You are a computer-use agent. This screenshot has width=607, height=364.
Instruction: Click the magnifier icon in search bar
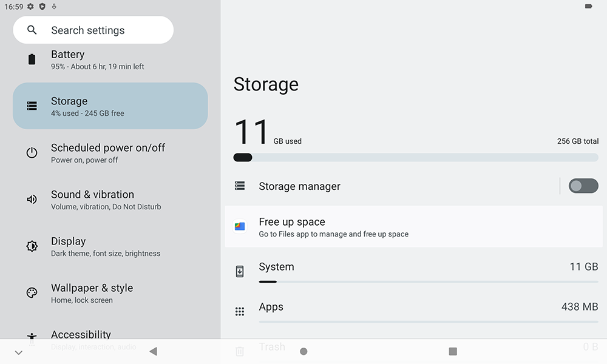point(32,30)
